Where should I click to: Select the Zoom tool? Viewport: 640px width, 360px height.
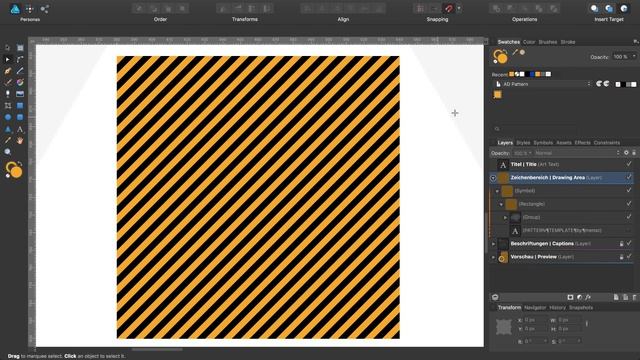coord(7,152)
